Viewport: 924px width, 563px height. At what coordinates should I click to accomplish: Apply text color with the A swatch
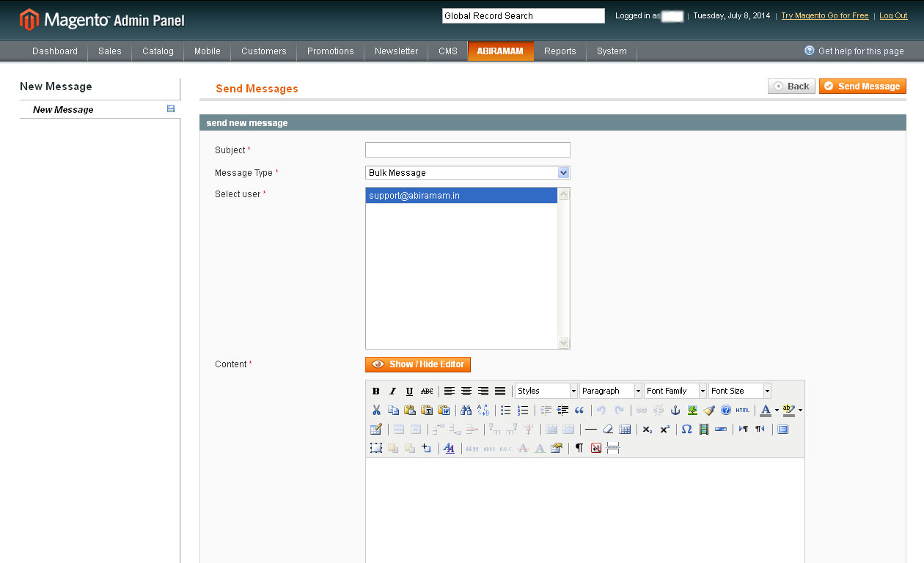[766, 411]
